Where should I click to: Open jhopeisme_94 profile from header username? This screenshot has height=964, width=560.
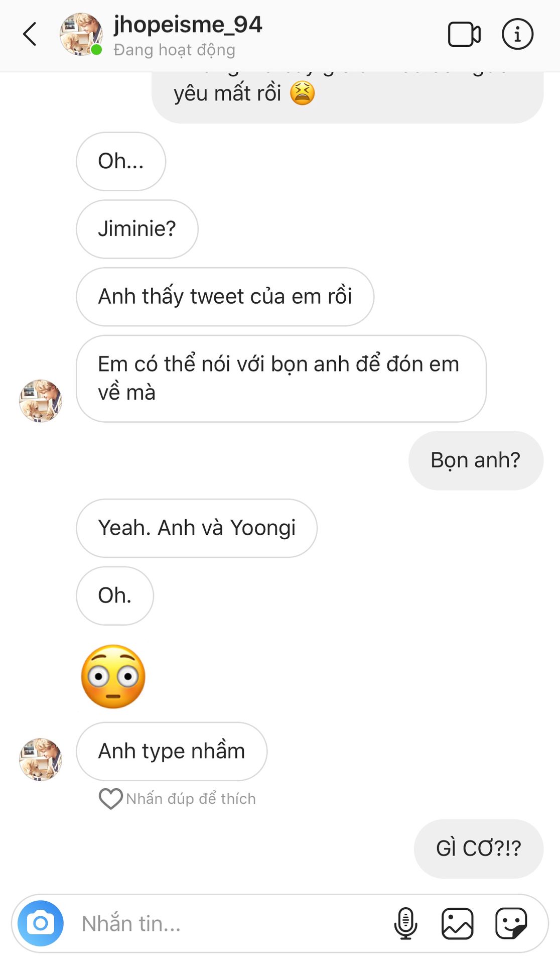pyautogui.click(x=188, y=25)
